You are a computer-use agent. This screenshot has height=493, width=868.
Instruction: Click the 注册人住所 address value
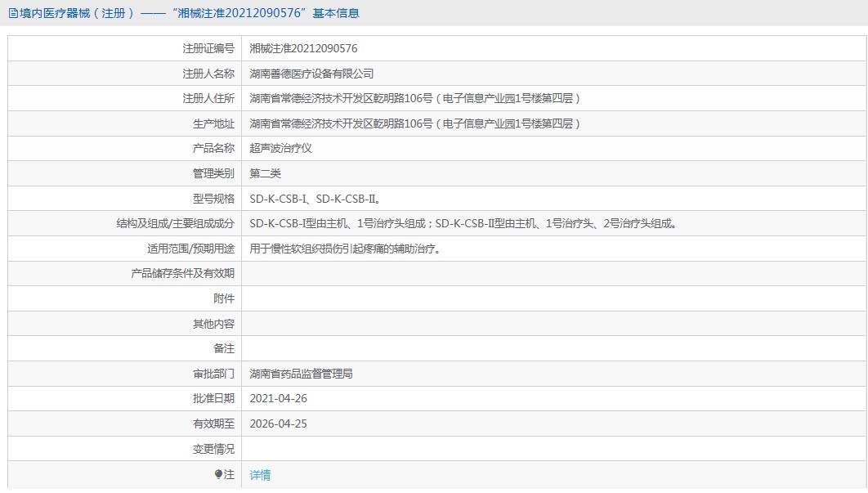[414, 99]
